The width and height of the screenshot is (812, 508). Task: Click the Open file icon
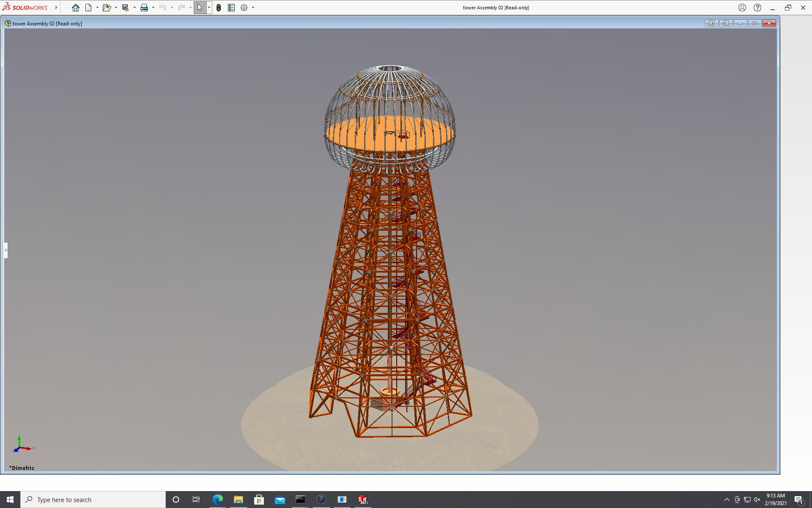[106, 8]
